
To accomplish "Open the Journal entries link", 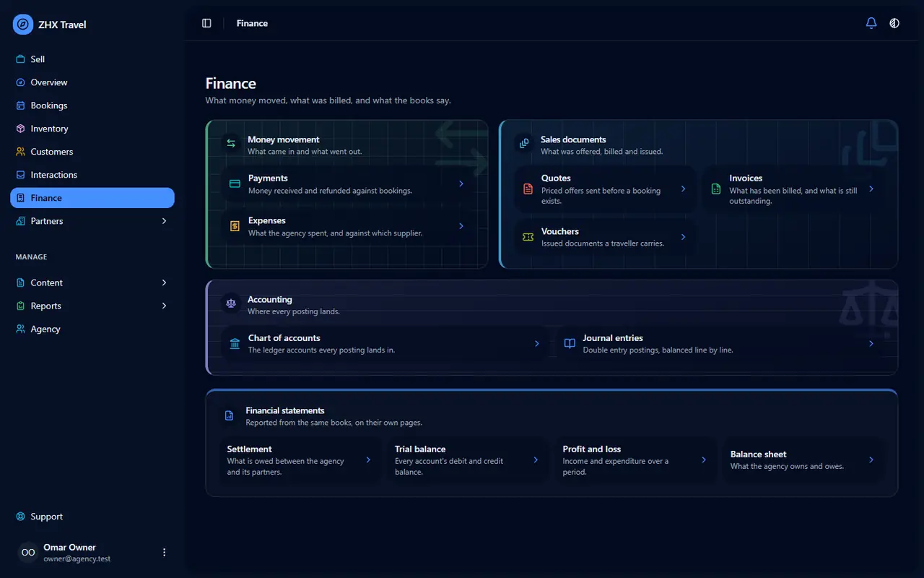I will coord(720,343).
